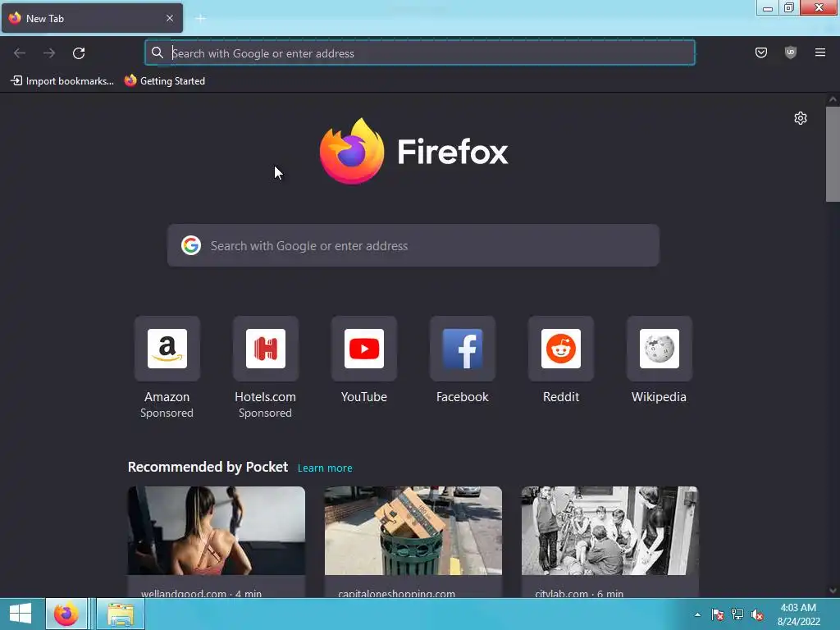Open the capitaloneshopping.com story thumbnail
This screenshot has width=840, height=630.
tap(413, 531)
